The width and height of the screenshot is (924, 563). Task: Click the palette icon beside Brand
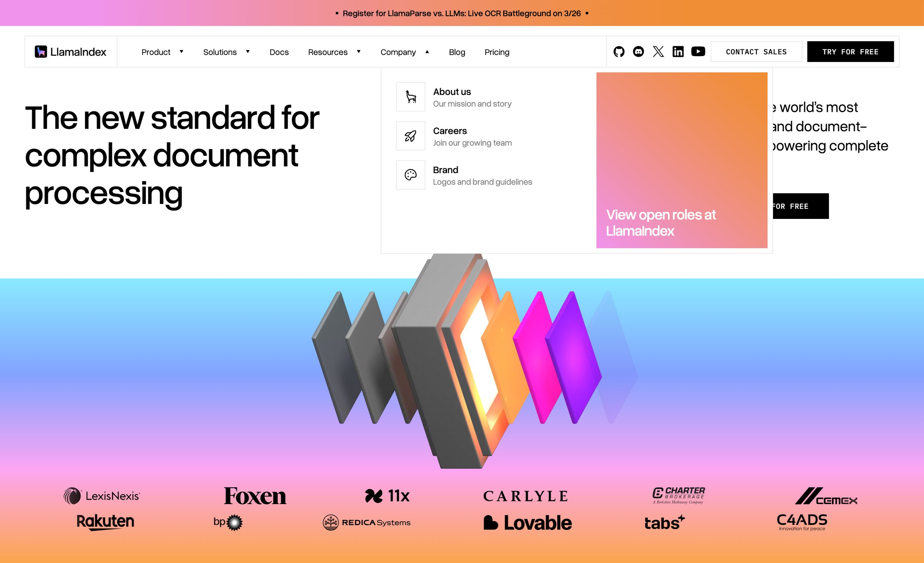(x=410, y=175)
